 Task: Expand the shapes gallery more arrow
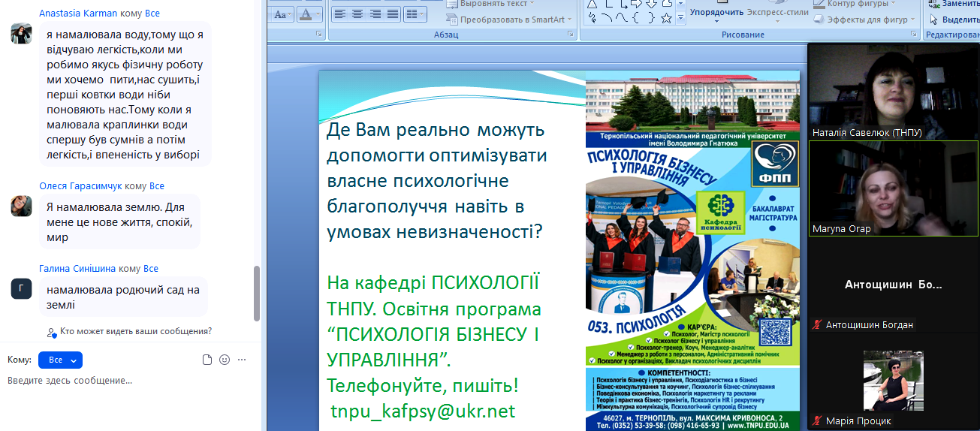680,19
